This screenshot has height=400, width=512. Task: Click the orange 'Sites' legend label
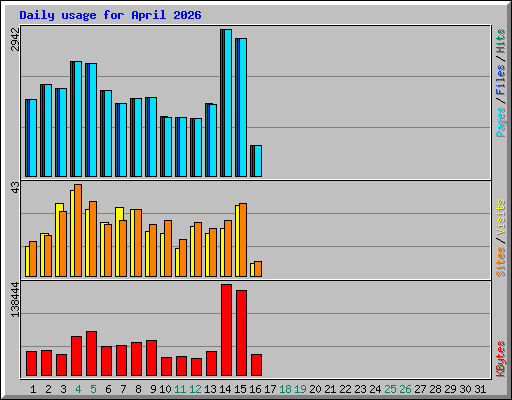(501, 262)
